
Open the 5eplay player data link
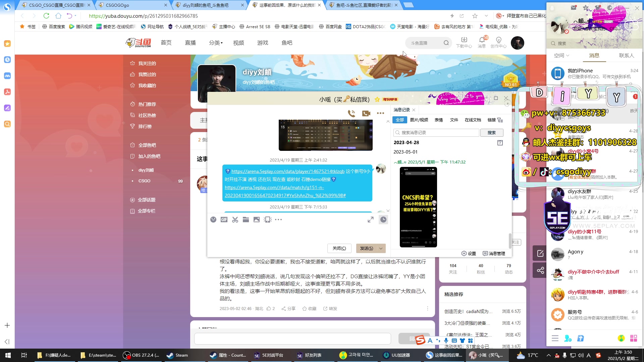[288, 171]
